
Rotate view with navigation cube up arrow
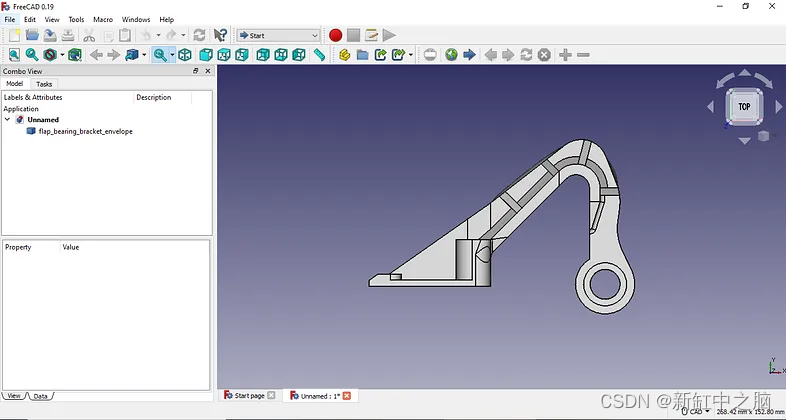click(745, 73)
